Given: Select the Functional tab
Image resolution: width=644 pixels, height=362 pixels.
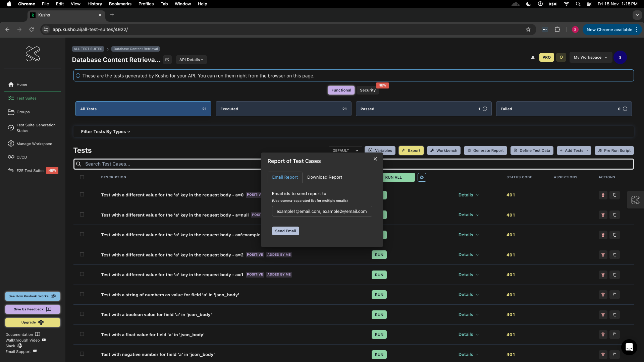Looking at the screenshot, I should coord(341,90).
